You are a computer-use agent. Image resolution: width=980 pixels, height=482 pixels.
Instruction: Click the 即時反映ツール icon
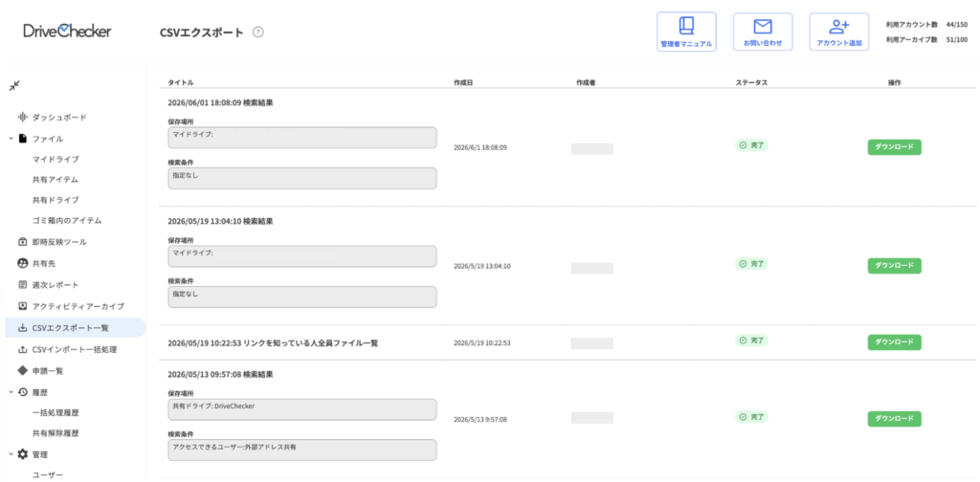click(x=23, y=242)
